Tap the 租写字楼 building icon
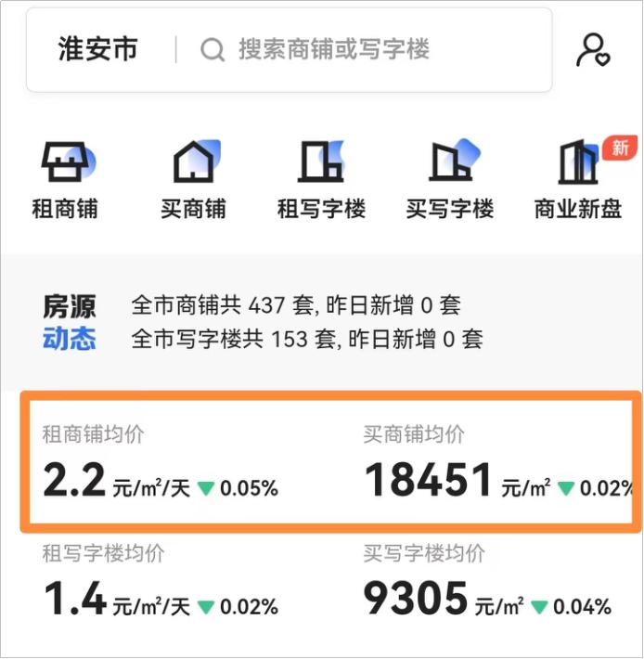The height and width of the screenshot is (659, 644). point(321,162)
